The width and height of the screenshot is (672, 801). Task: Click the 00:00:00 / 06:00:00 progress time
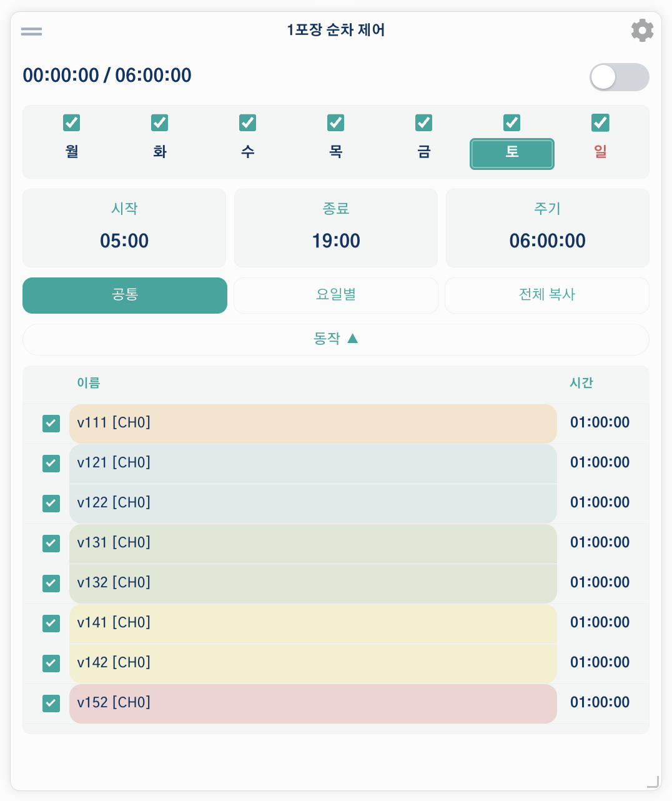(x=107, y=75)
